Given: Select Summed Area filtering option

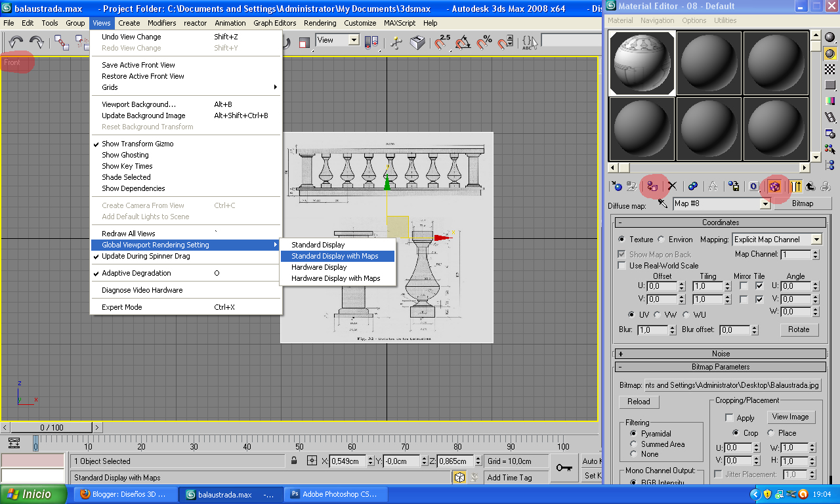Looking at the screenshot, I should click(x=633, y=444).
